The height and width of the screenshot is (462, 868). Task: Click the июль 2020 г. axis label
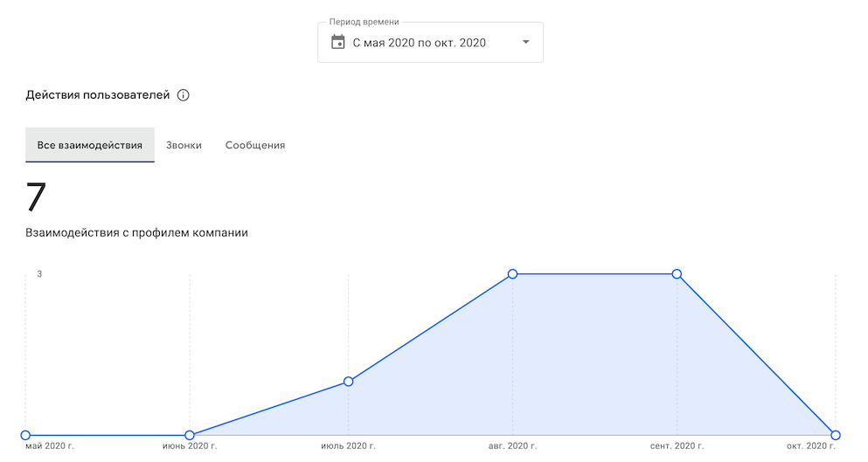click(x=348, y=446)
